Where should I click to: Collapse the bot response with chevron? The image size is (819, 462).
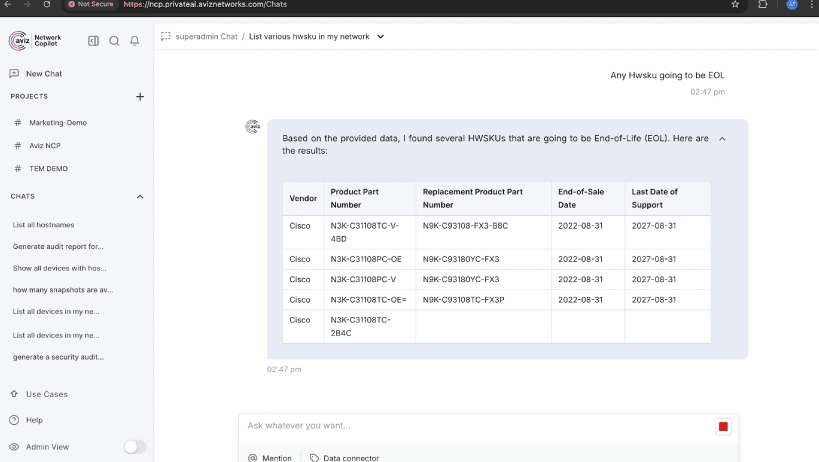[x=722, y=139]
